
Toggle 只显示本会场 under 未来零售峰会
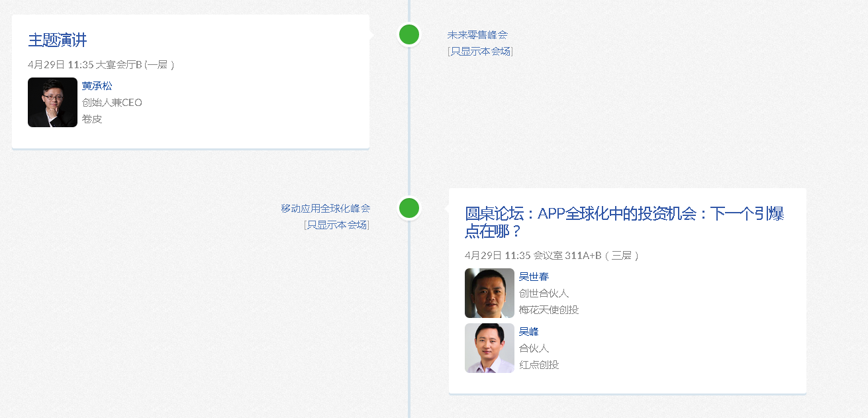[x=480, y=51]
